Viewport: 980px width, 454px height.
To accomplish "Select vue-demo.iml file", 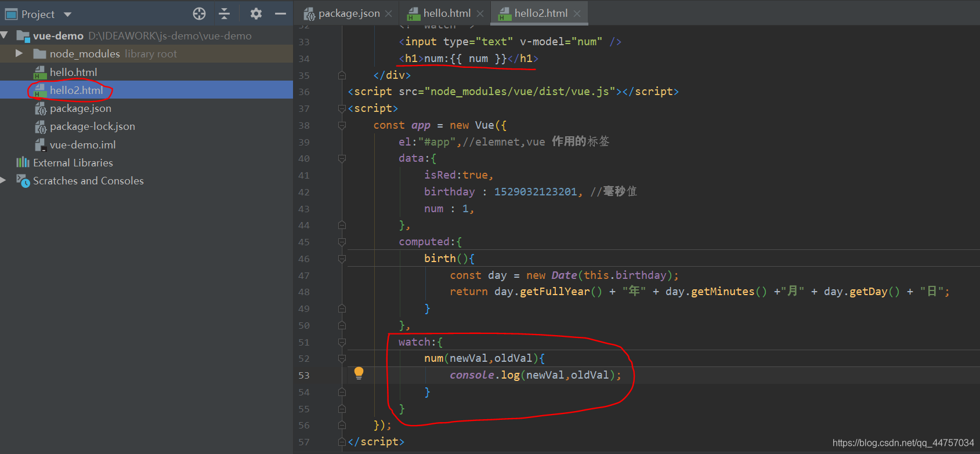I will [x=82, y=144].
